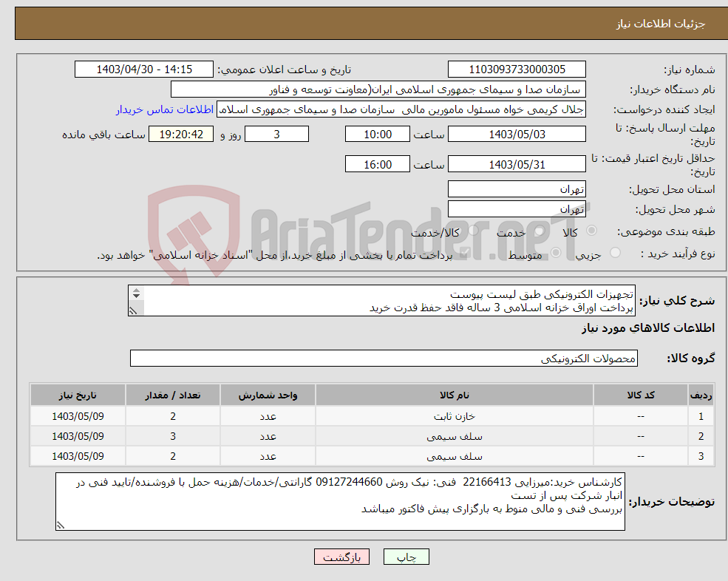Click the تاریخ نیاز column header
Viewport: 728px width, 581px height.
click(x=78, y=395)
